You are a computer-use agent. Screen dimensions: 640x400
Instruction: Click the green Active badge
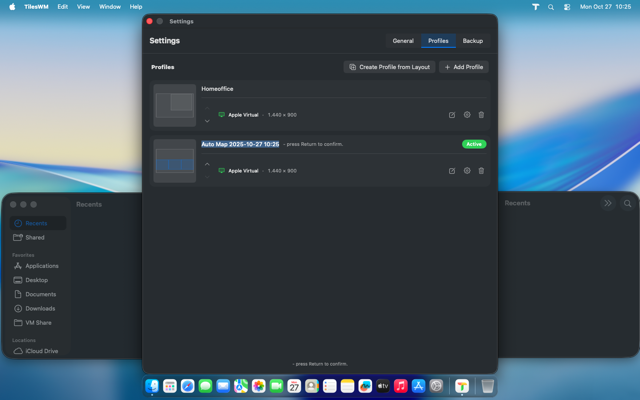474,144
